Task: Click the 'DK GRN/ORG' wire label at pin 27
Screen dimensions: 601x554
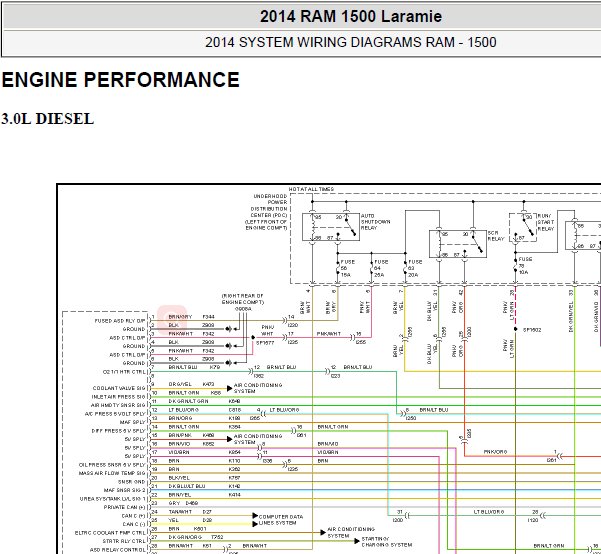Action: 185,538
